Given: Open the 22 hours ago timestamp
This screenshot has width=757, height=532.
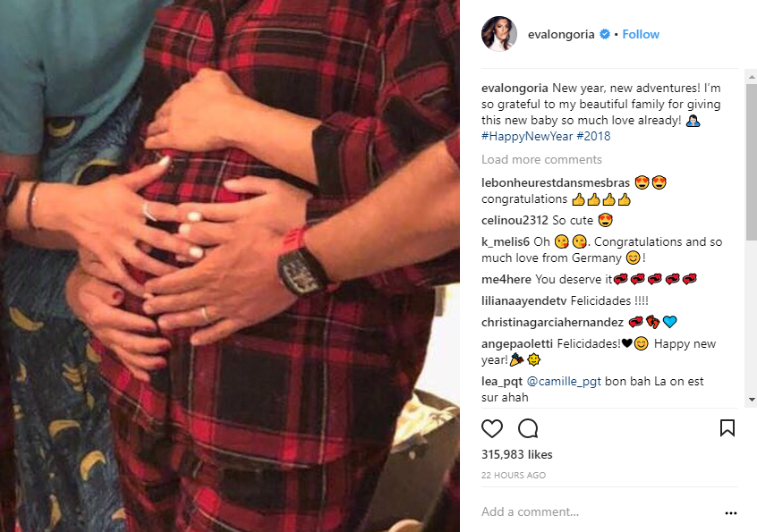Looking at the screenshot, I should 514,476.
